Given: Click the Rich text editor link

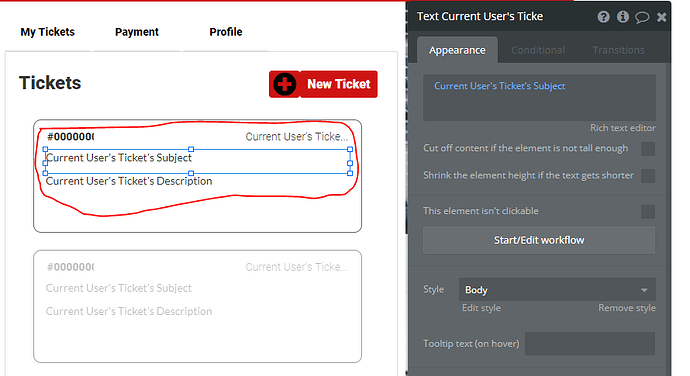Looking at the screenshot, I should point(623,128).
